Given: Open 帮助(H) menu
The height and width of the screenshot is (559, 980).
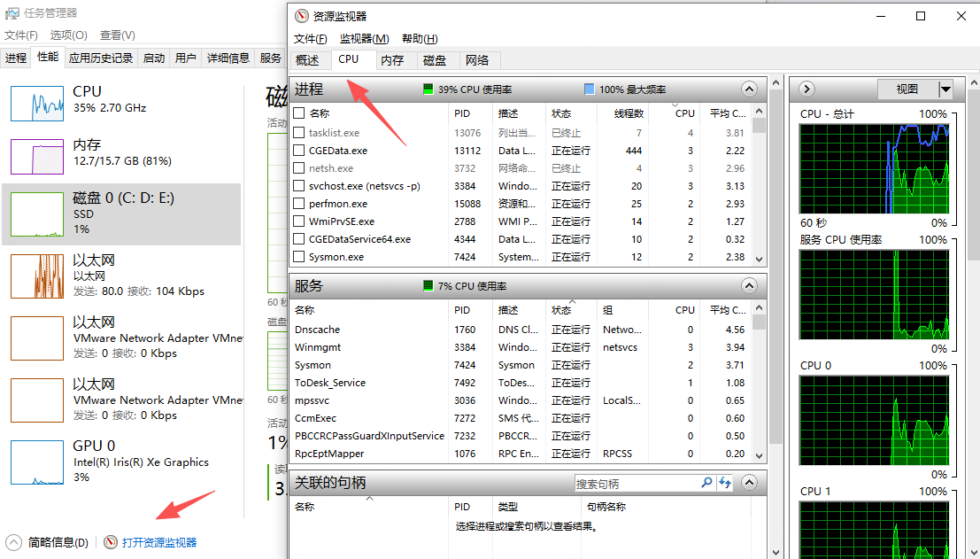Looking at the screenshot, I should point(420,39).
